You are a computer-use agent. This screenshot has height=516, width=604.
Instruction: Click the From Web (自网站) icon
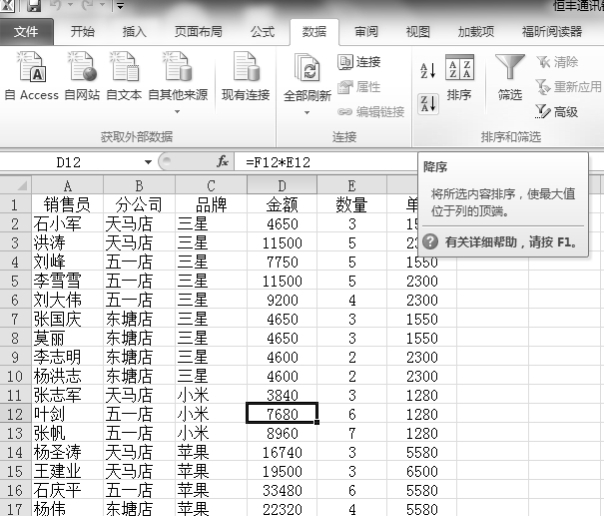tap(82, 67)
